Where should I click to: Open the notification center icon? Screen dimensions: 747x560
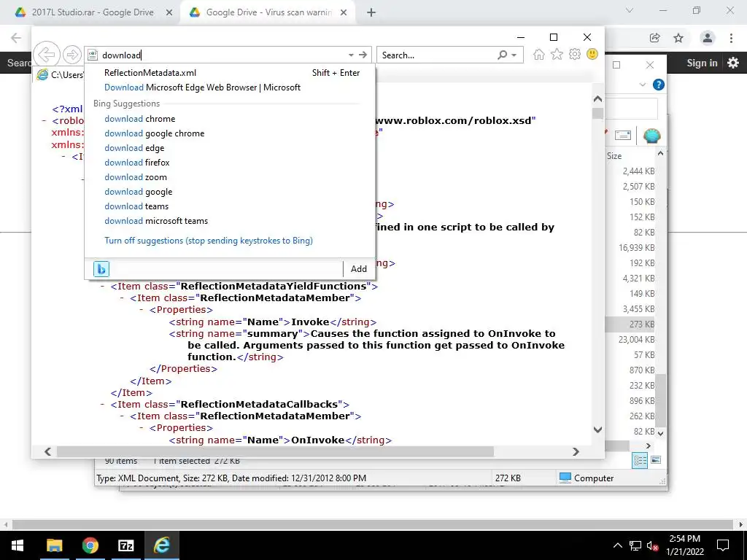click(723, 545)
